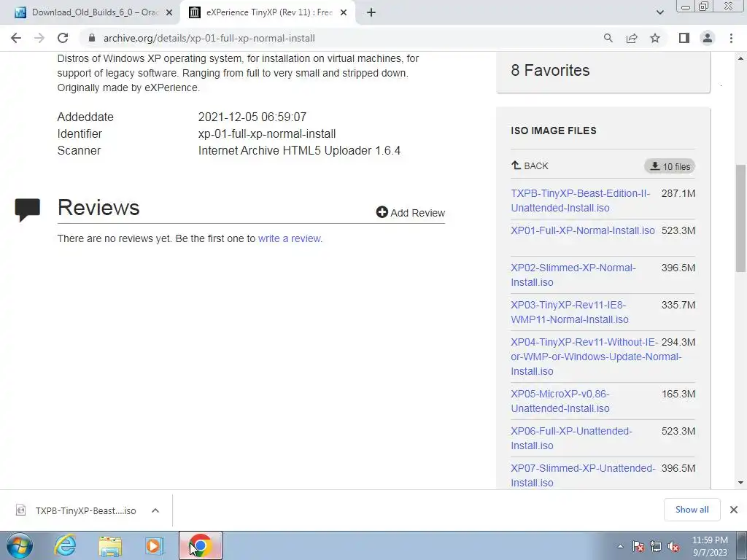Viewport: 747px width, 560px height.
Task: Expand download item options chevron
Action: (x=155, y=510)
